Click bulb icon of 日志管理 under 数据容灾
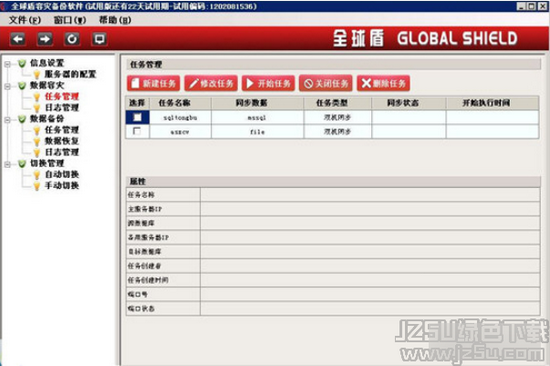The image size is (550, 366). [37, 108]
